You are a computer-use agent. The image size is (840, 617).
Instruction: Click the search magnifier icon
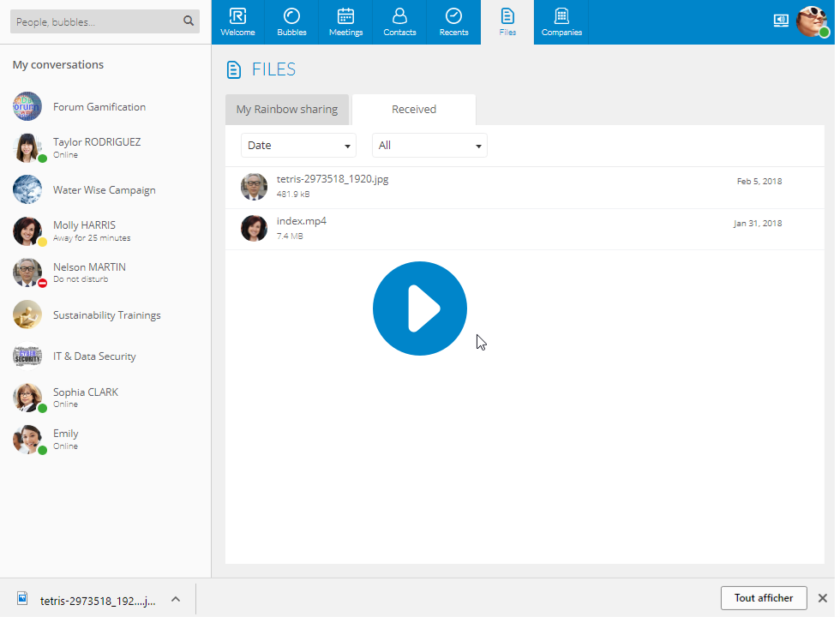pyautogui.click(x=189, y=21)
